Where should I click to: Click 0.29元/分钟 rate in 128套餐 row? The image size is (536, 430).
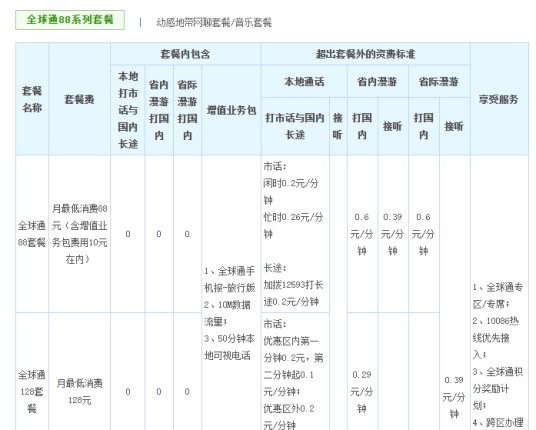coord(362,391)
